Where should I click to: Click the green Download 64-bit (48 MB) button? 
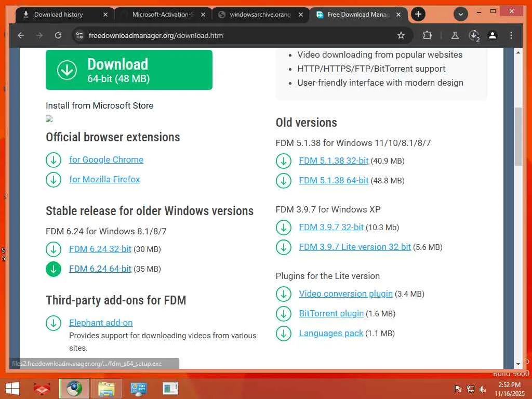pos(129,70)
